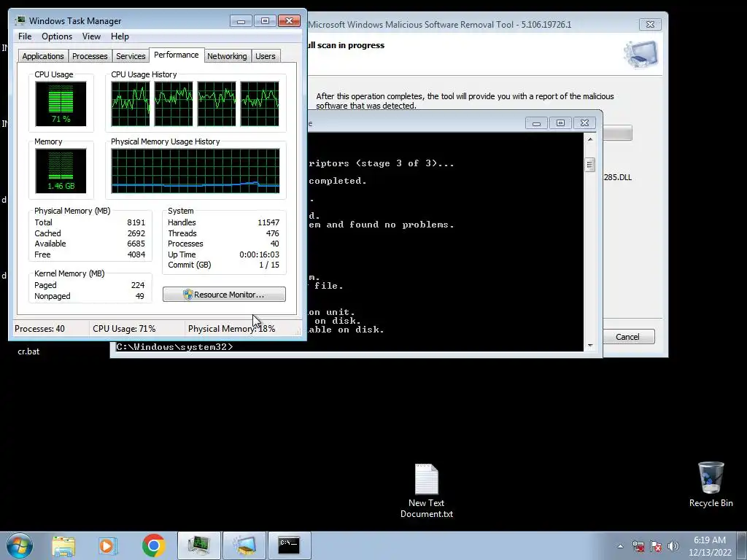This screenshot has width=747, height=560.
Task: Select the Performance tab
Action: [x=177, y=55]
